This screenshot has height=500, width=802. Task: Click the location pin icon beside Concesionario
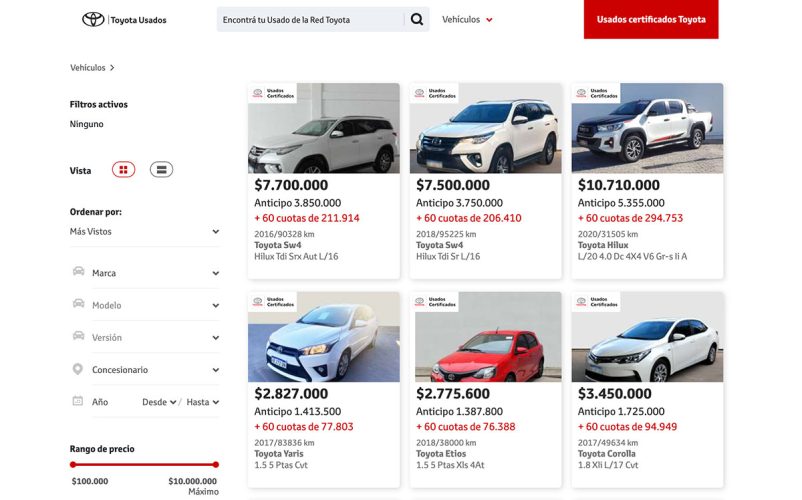(78, 369)
